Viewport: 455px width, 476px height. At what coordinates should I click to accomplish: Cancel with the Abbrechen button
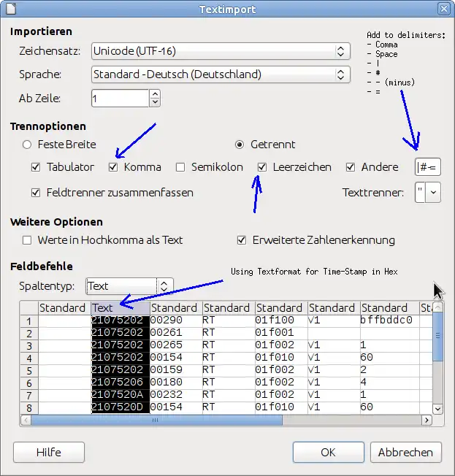point(406,453)
